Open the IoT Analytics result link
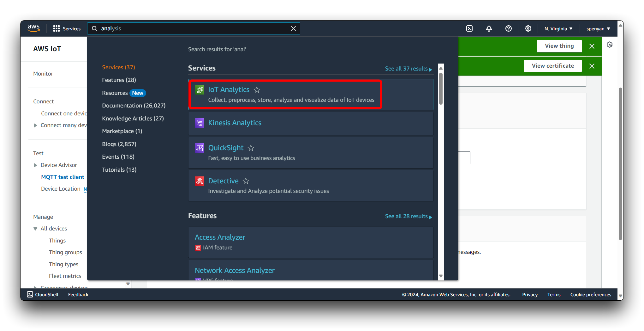 pos(229,90)
